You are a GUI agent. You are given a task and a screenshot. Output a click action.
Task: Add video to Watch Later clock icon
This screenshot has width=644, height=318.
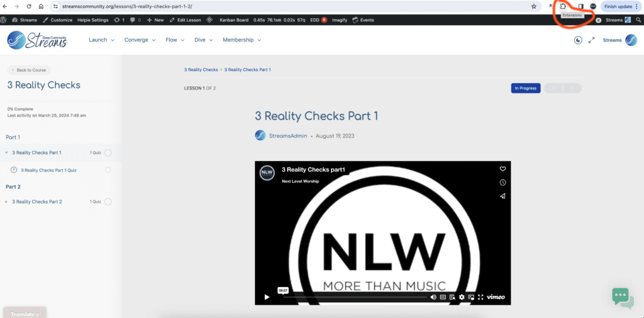point(502,183)
